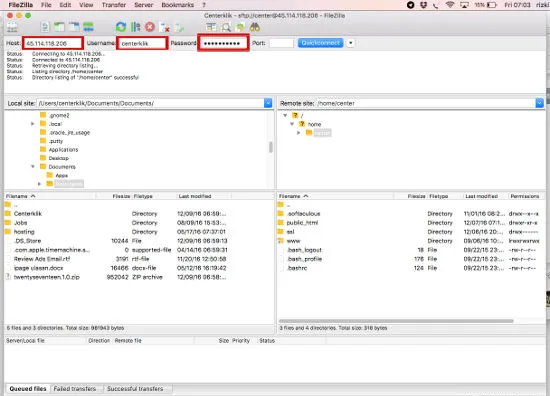Check the battery status icon

tap(492, 5)
